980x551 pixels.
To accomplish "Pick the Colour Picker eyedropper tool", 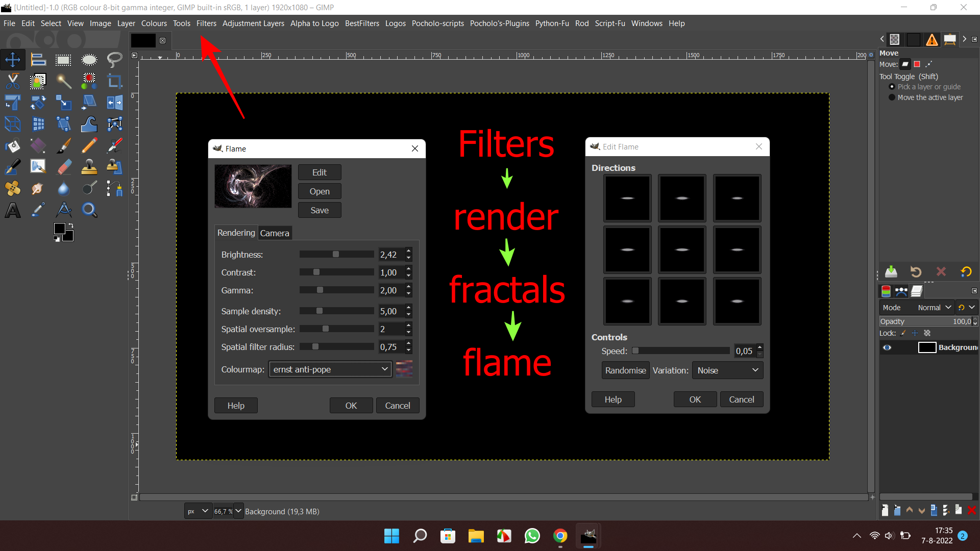I will [x=38, y=210].
